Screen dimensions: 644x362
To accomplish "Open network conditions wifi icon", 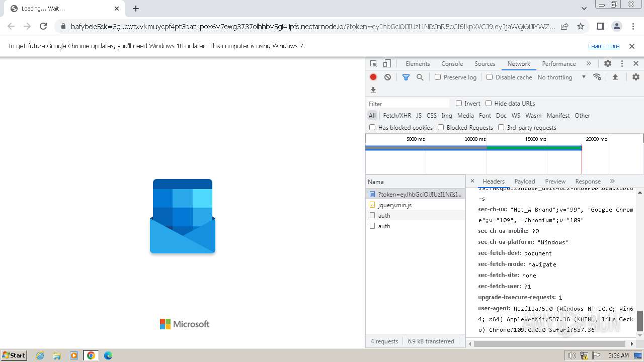I will point(597,77).
